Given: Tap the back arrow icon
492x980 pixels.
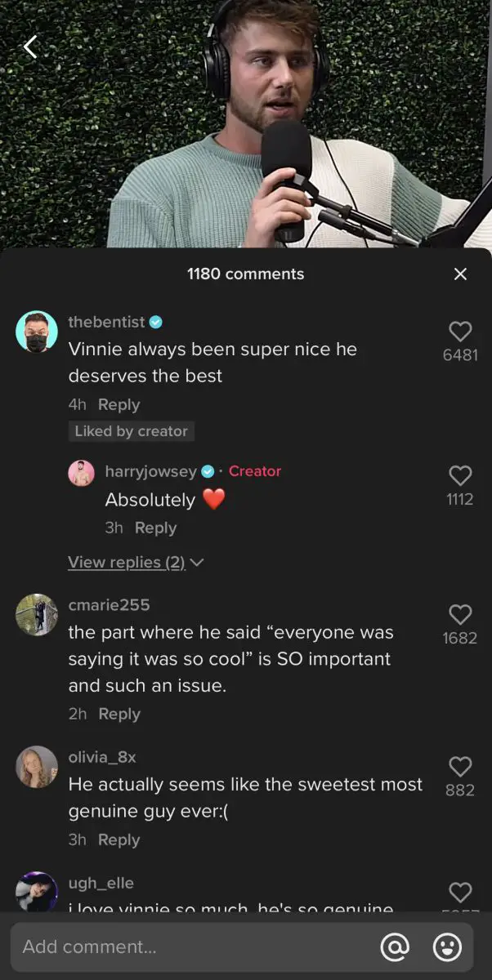Looking at the screenshot, I should pos(30,47).
